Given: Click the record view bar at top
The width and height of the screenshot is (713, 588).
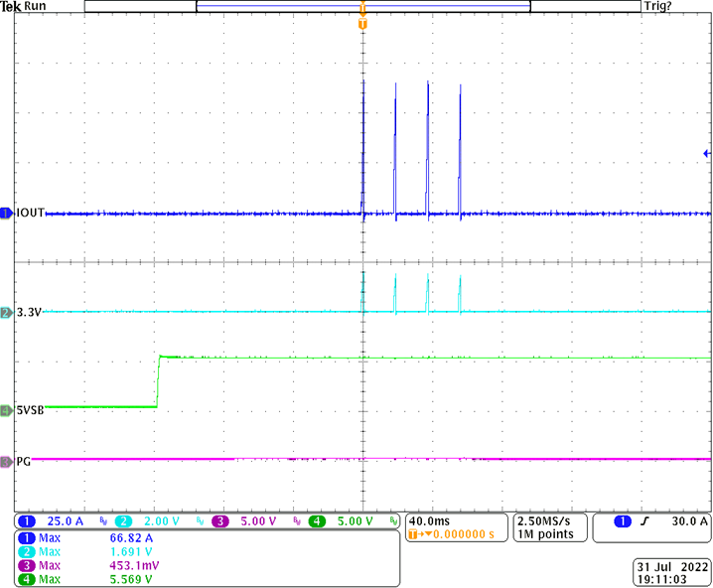Looking at the screenshot, I should point(362,6).
